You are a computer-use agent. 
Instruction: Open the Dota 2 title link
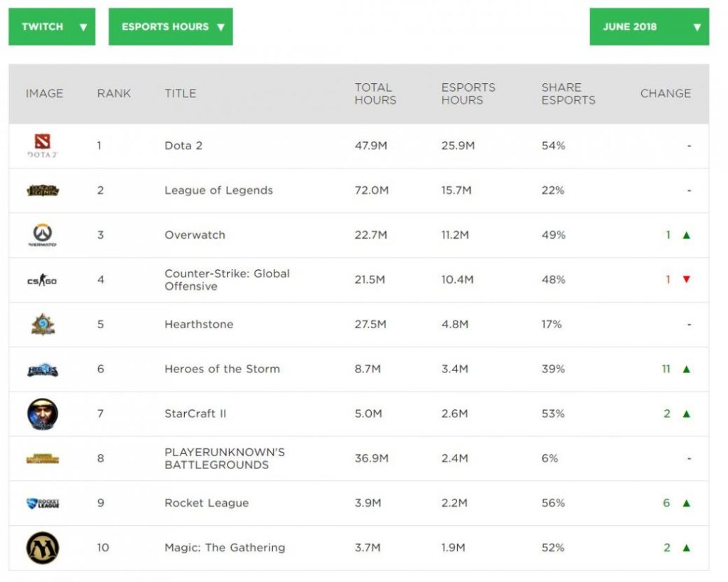tap(183, 146)
